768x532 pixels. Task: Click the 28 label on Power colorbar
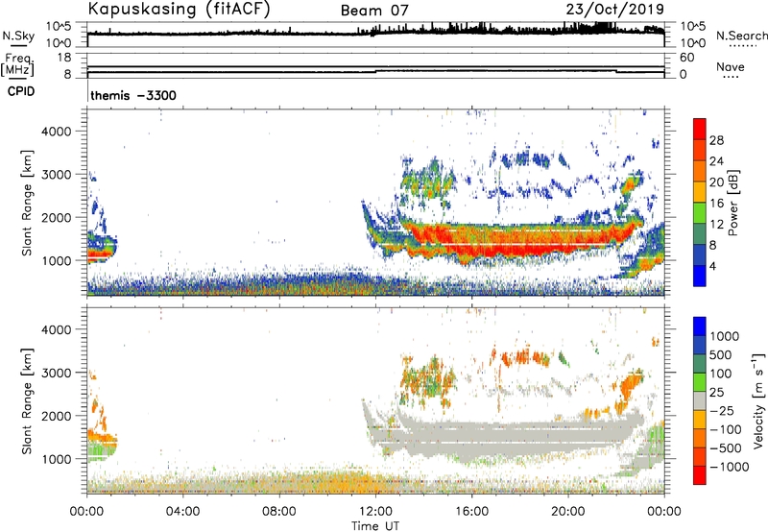716,140
